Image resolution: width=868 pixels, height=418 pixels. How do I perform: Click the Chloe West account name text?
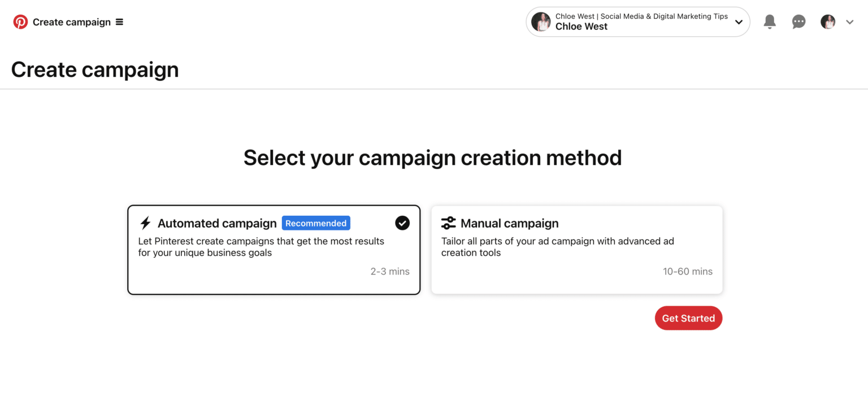tap(581, 26)
